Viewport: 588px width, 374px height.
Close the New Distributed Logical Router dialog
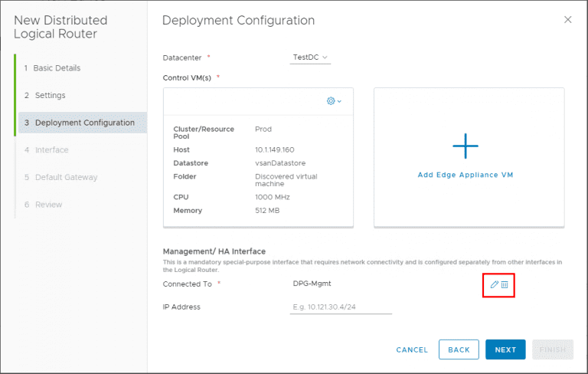click(x=567, y=20)
